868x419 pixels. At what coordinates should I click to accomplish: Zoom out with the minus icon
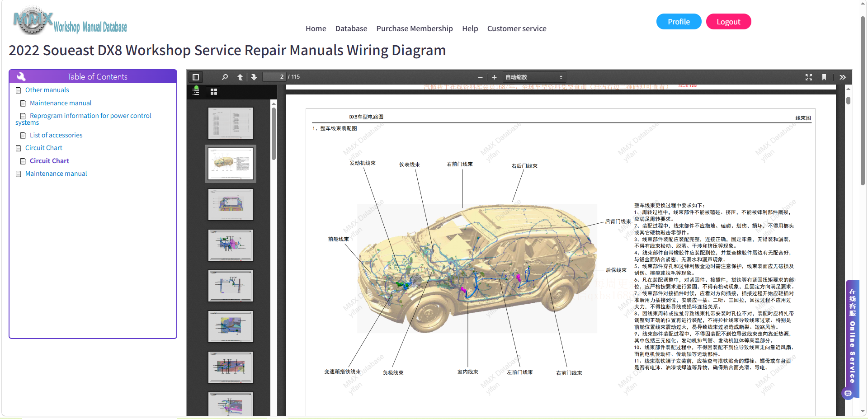480,77
